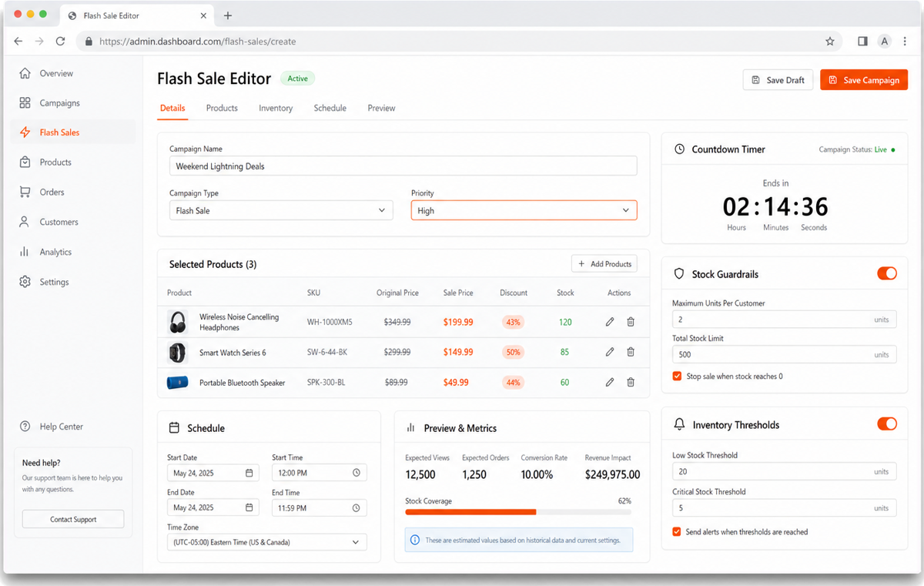This screenshot has height=586, width=924.
Task: Click the Low Stock Threshold field
Action: pyautogui.click(x=784, y=471)
